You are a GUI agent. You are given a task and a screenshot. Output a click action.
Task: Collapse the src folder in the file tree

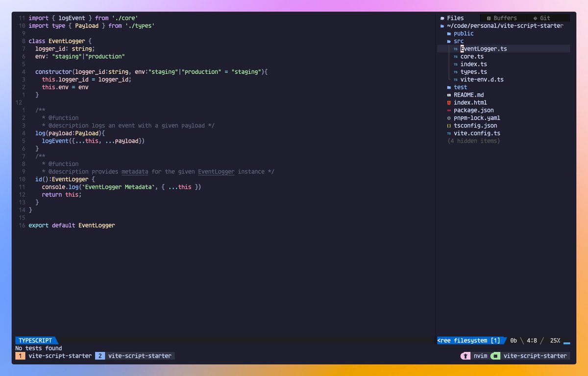(459, 41)
